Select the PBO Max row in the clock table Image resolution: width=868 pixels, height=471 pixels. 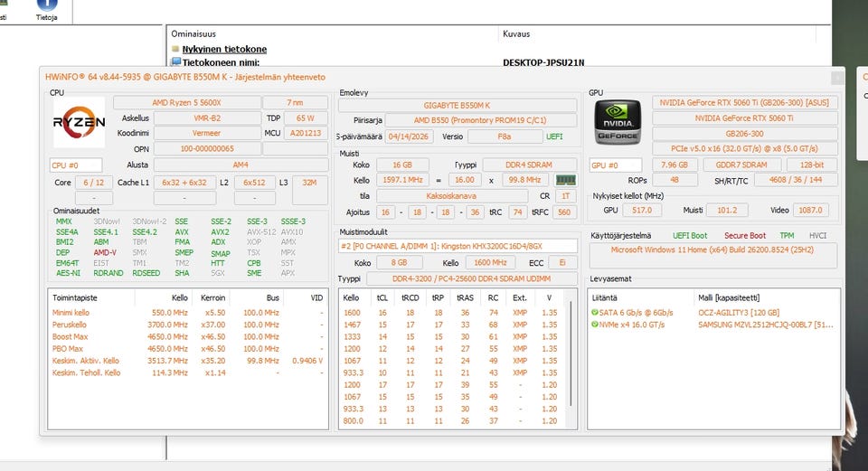tap(188, 349)
